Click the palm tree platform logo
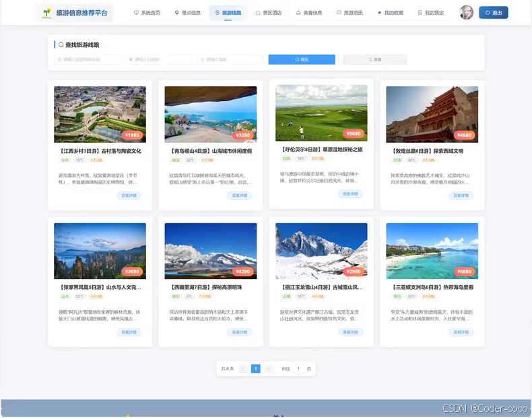The image size is (532, 418). [x=47, y=13]
